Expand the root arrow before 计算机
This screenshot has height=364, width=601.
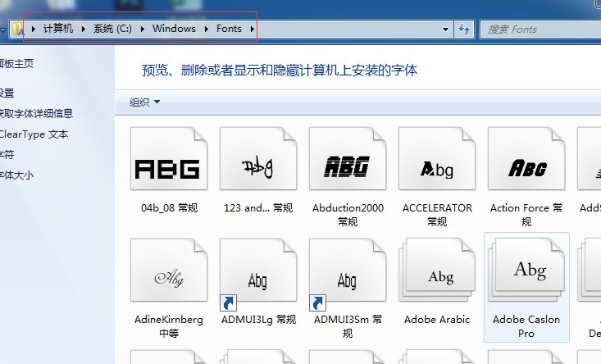tap(34, 29)
